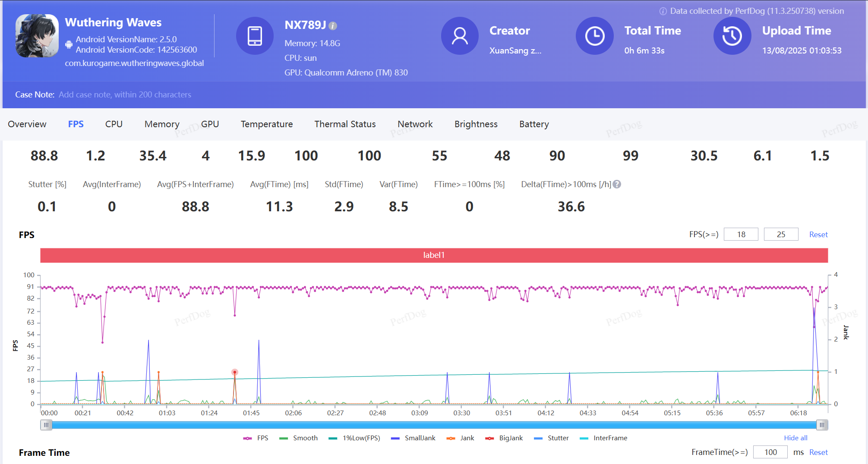
Task: Click the FPS threshold field showing 25
Action: click(x=781, y=234)
